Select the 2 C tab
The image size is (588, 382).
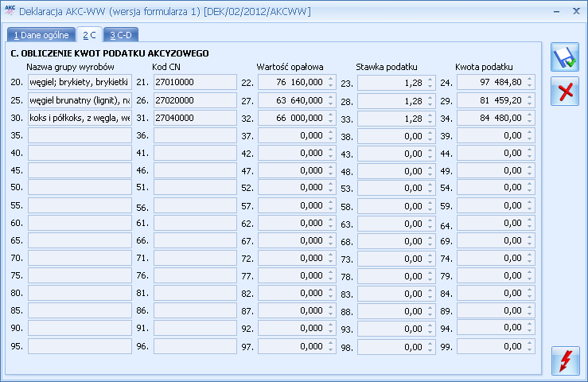click(89, 35)
